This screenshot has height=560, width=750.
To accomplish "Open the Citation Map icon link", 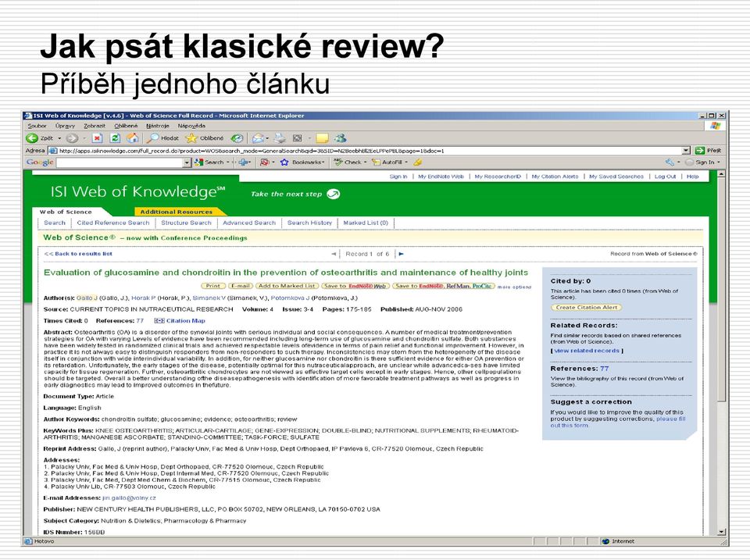I will (159, 321).
